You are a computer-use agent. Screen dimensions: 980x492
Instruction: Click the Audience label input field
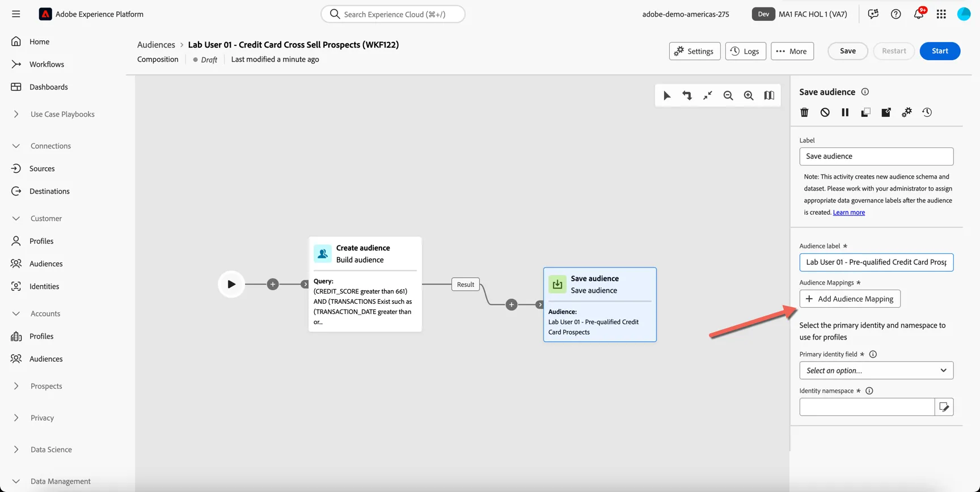(x=876, y=262)
